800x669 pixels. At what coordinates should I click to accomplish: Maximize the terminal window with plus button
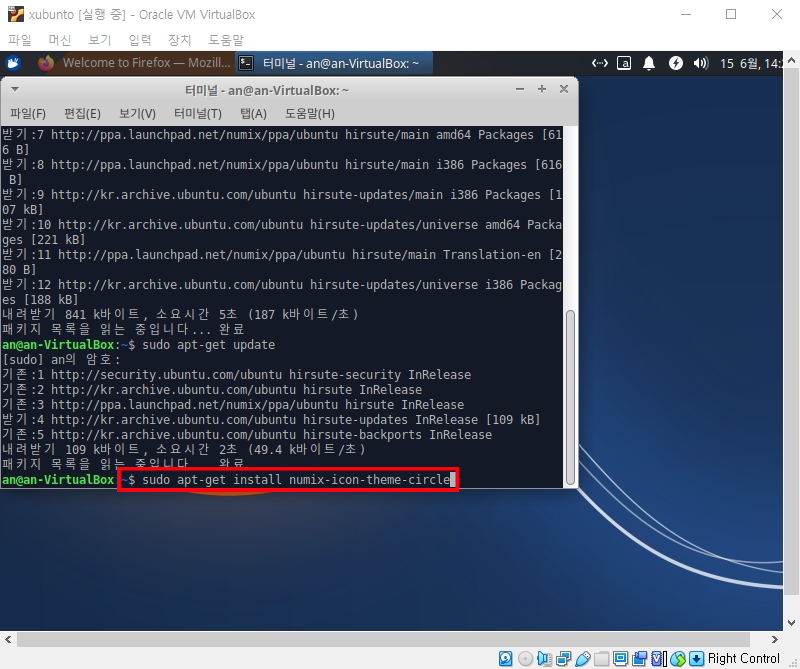542,89
